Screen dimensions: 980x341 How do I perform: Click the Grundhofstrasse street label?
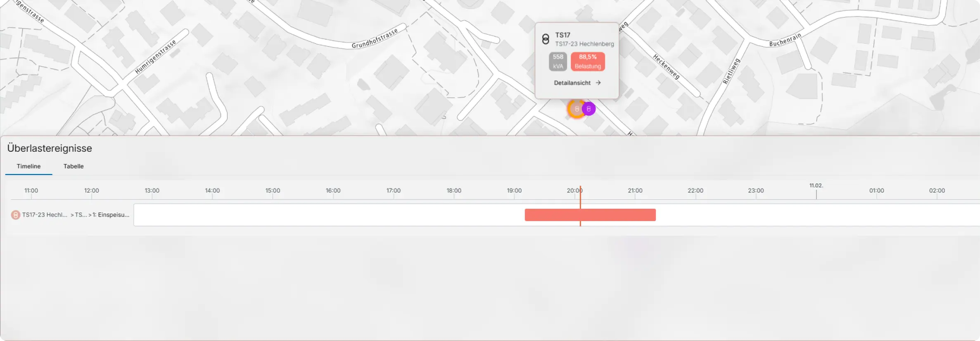(375, 38)
